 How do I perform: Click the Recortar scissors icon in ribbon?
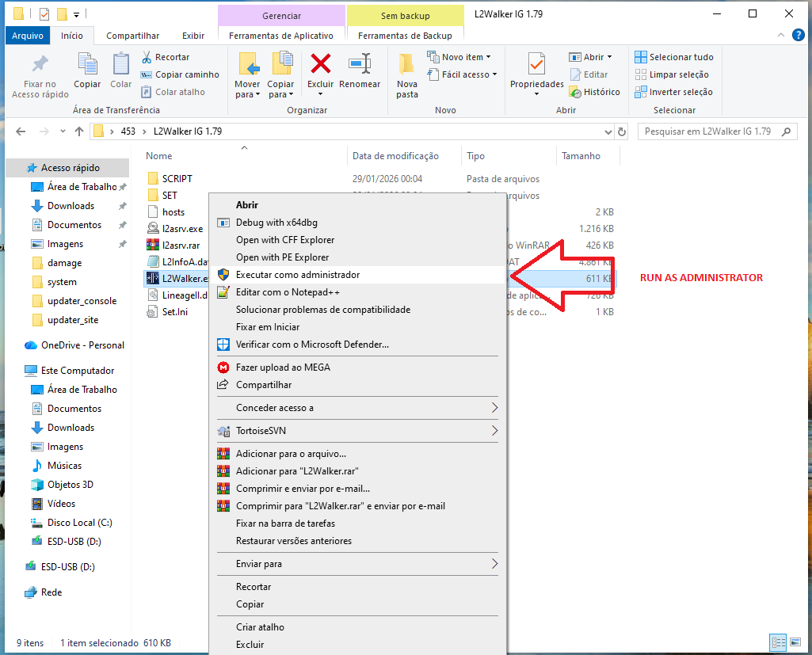point(147,57)
